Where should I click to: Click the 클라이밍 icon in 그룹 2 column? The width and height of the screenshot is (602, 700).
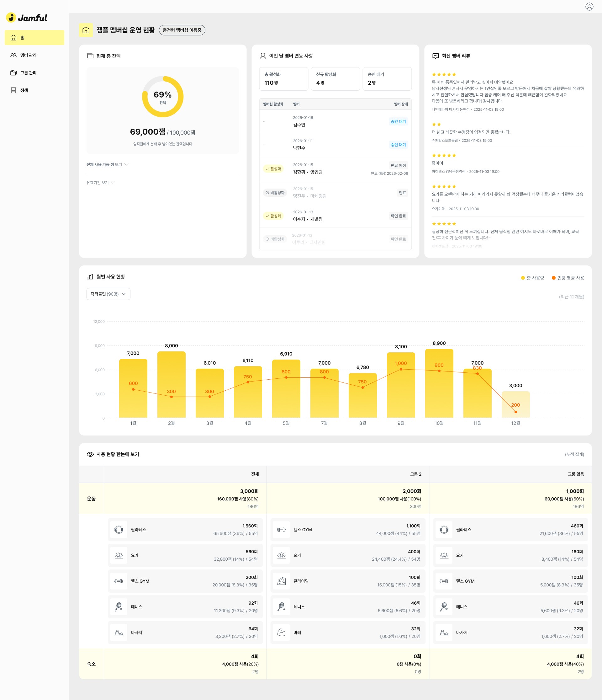click(x=281, y=581)
